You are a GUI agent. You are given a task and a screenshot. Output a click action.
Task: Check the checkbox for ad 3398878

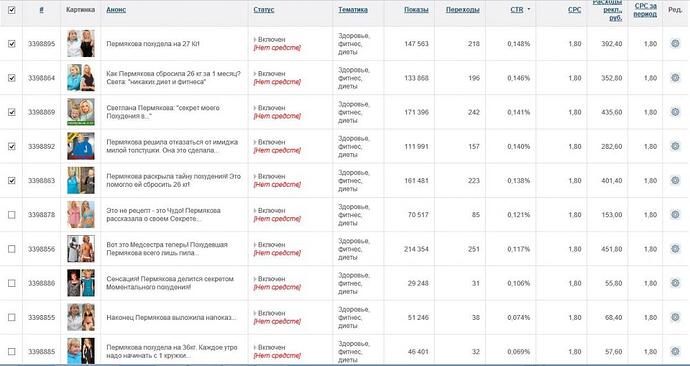(x=11, y=215)
